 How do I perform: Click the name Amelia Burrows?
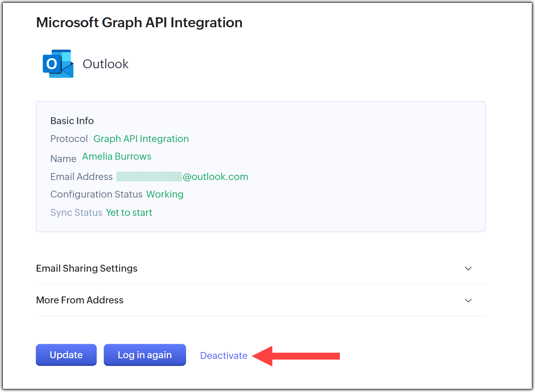[x=117, y=157]
